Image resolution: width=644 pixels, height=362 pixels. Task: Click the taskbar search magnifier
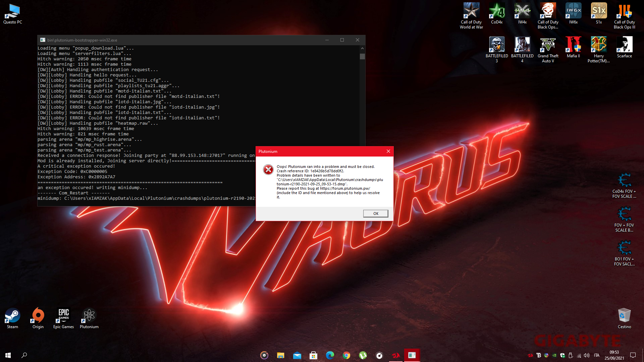pos(24,355)
